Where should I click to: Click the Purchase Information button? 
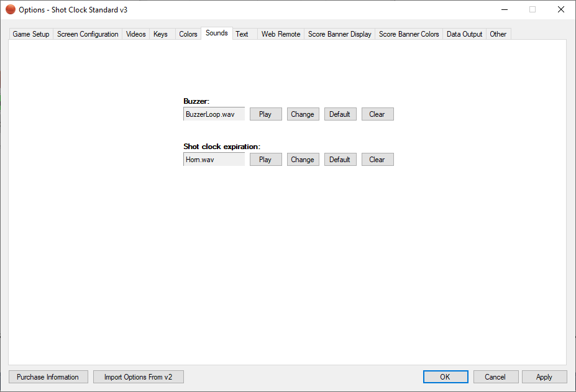48,377
